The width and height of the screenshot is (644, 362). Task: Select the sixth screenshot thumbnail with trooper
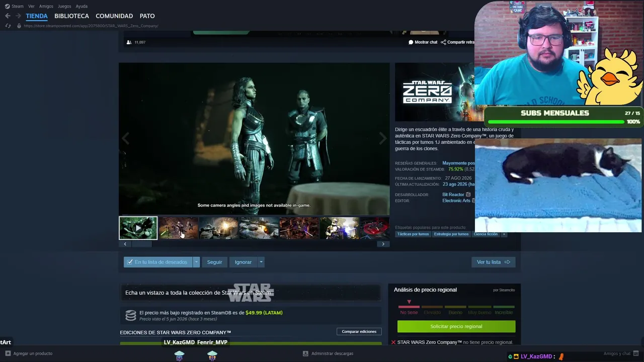coord(340,228)
